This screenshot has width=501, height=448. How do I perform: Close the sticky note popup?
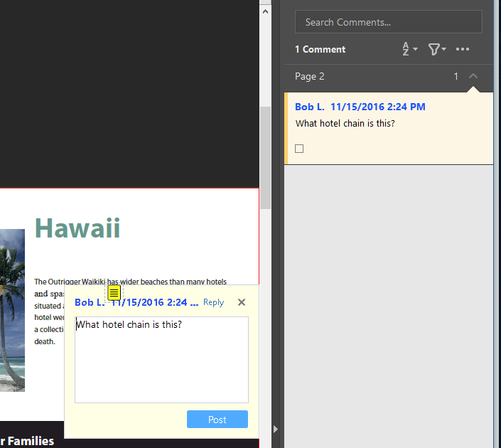click(242, 302)
